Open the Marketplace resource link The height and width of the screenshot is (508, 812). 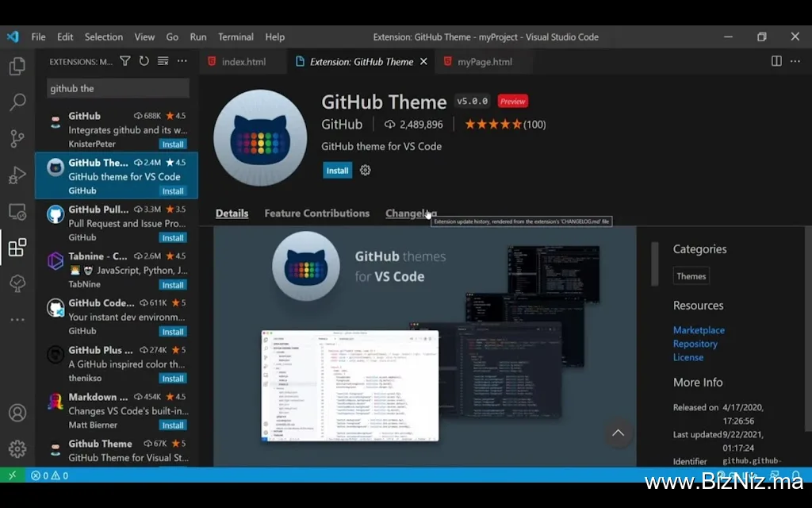pyautogui.click(x=699, y=330)
